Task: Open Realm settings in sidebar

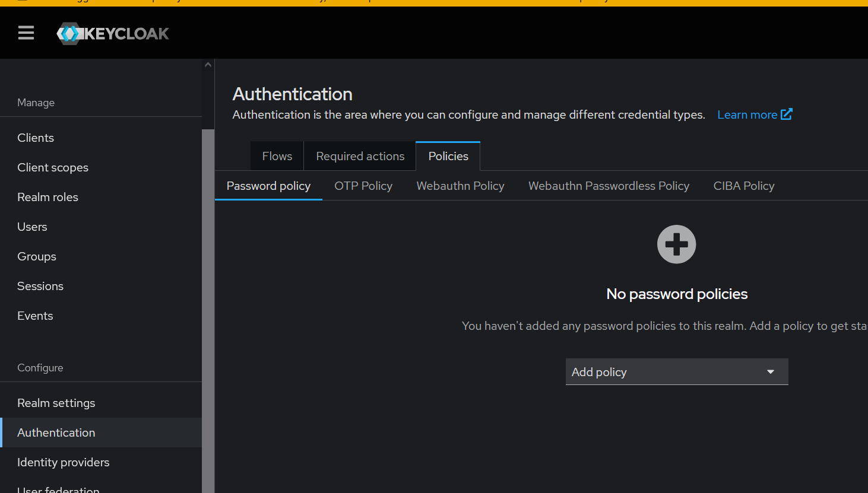Action: click(x=101, y=403)
